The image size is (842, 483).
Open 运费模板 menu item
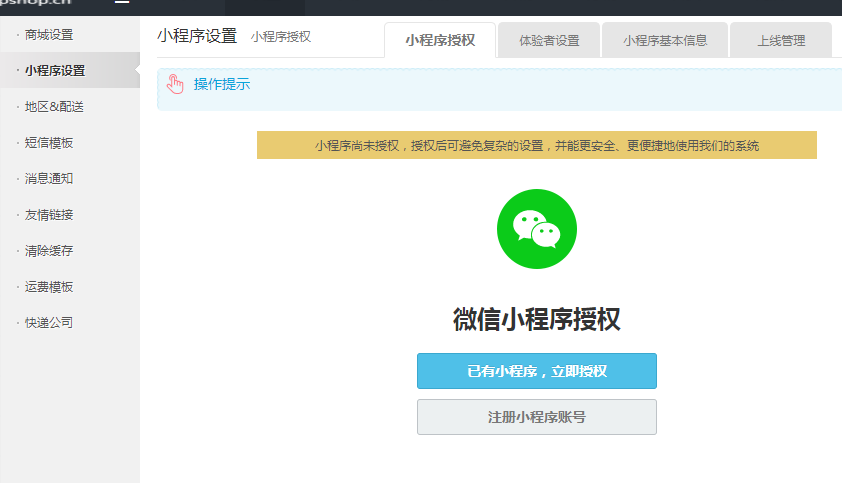pyautogui.click(x=49, y=287)
